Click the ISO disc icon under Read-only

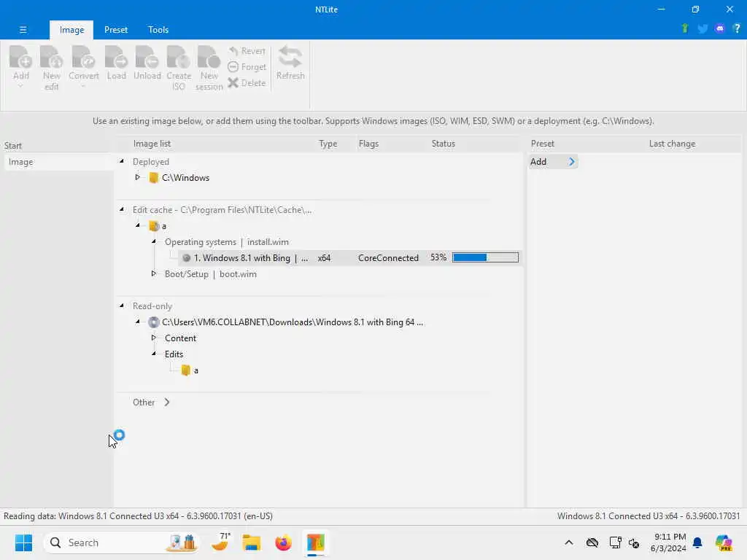click(153, 322)
